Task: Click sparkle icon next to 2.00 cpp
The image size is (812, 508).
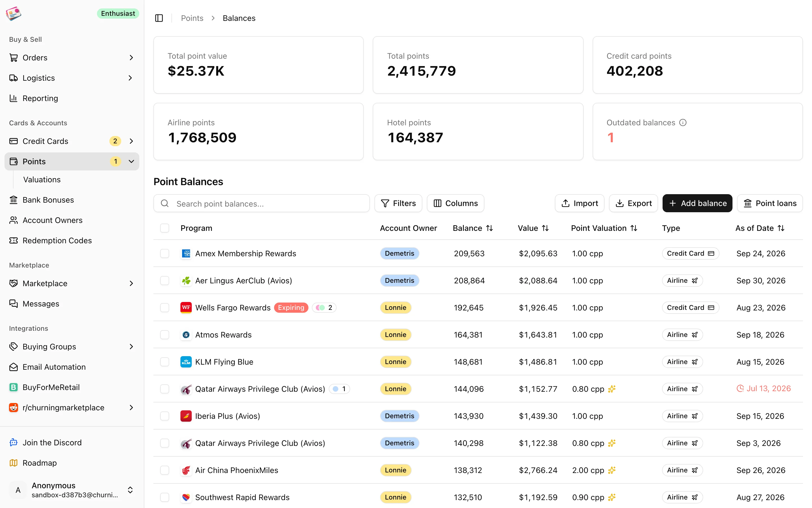Action: click(612, 470)
